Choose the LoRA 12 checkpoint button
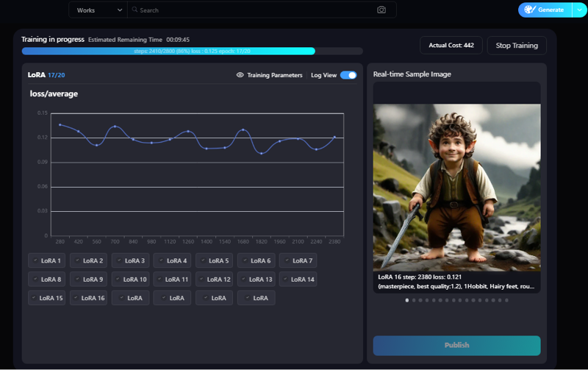588x370 pixels. point(215,280)
